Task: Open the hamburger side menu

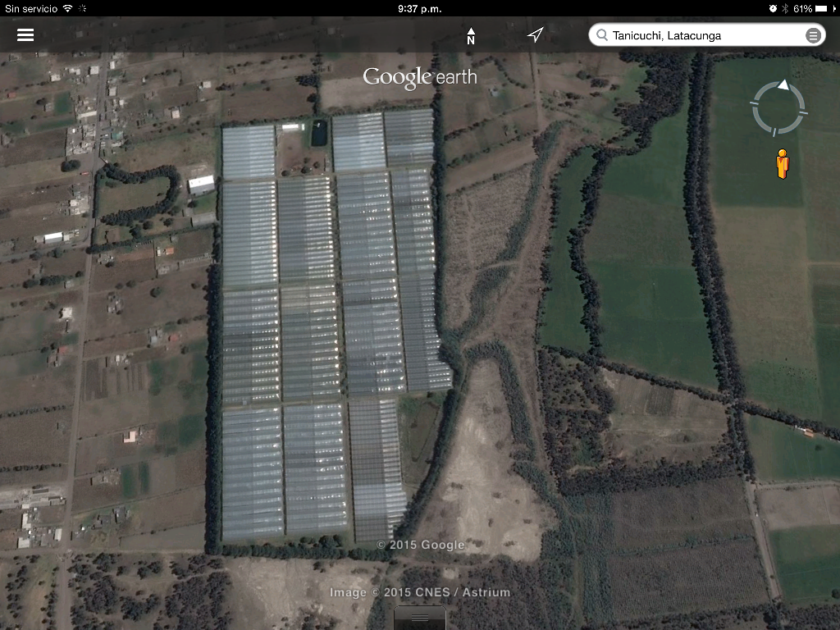Action: (x=25, y=35)
